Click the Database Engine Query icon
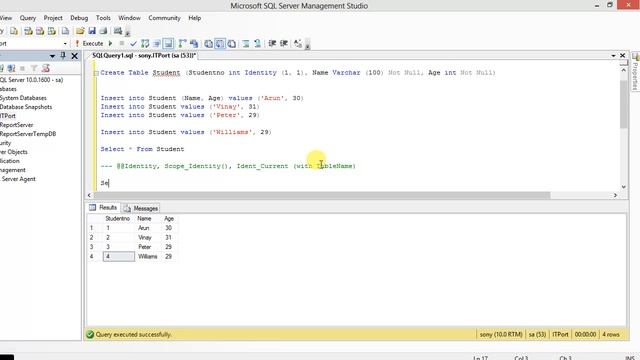Screen dimensions: 640x360 click(14, 31)
